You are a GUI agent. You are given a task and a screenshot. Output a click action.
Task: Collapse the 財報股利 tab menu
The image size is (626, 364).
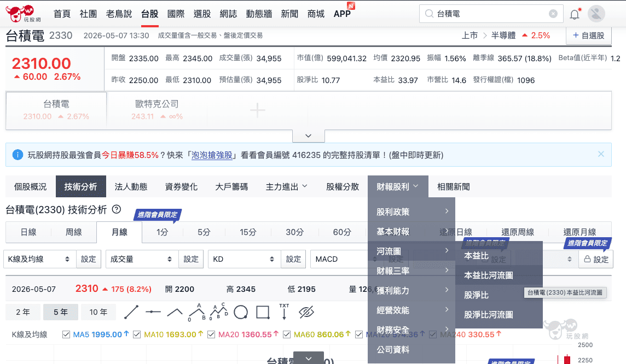click(398, 186)
